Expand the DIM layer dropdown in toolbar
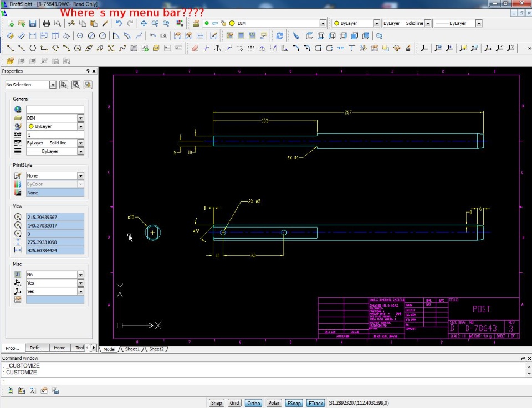Image resolution: width=532 pixels, height=408 pixels. [323, 23]
